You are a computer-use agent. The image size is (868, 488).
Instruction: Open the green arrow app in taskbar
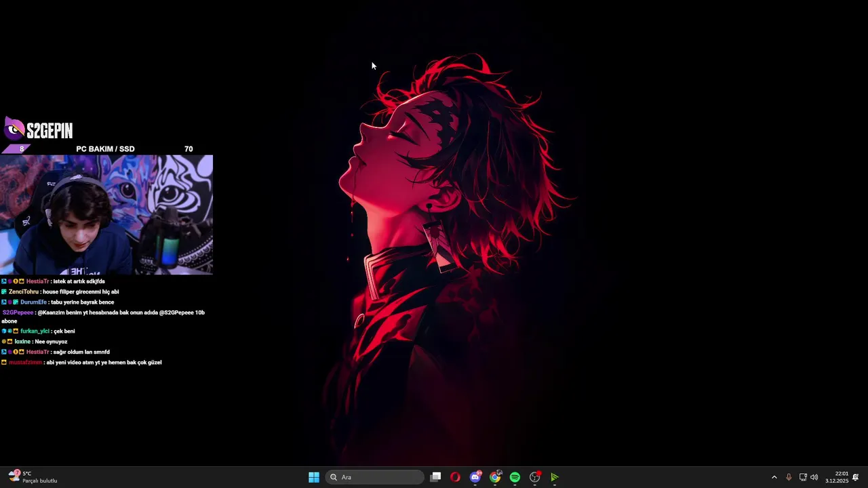coord(555,477)
